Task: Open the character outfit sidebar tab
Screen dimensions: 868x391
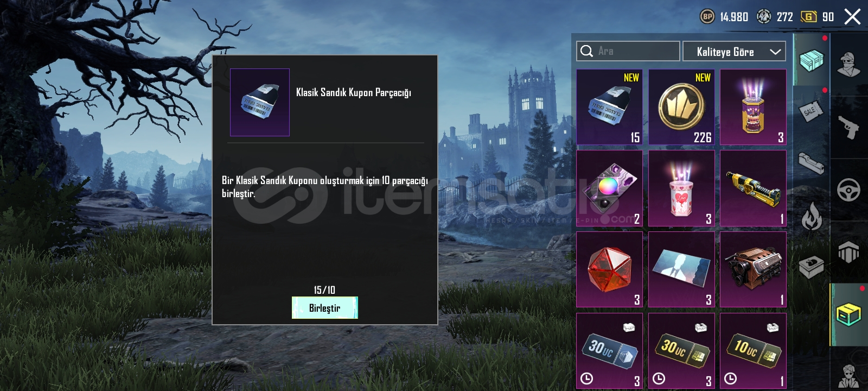Action: [849, 65]
